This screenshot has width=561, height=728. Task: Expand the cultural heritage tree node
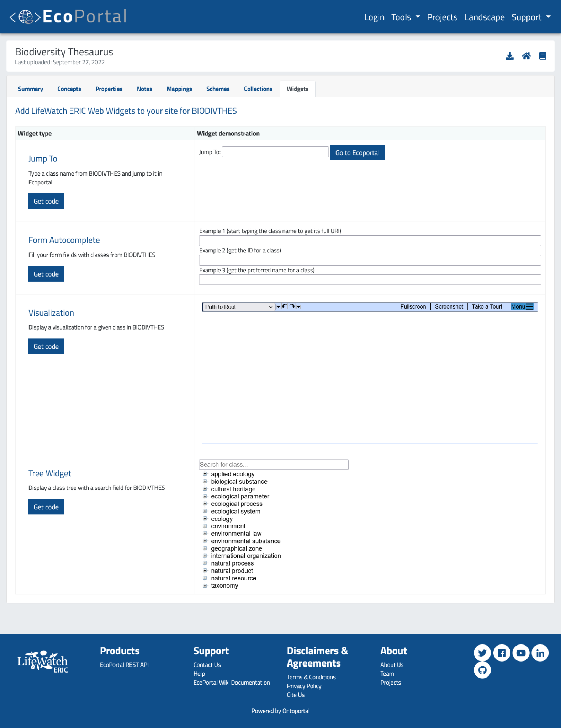coord(205,489)
